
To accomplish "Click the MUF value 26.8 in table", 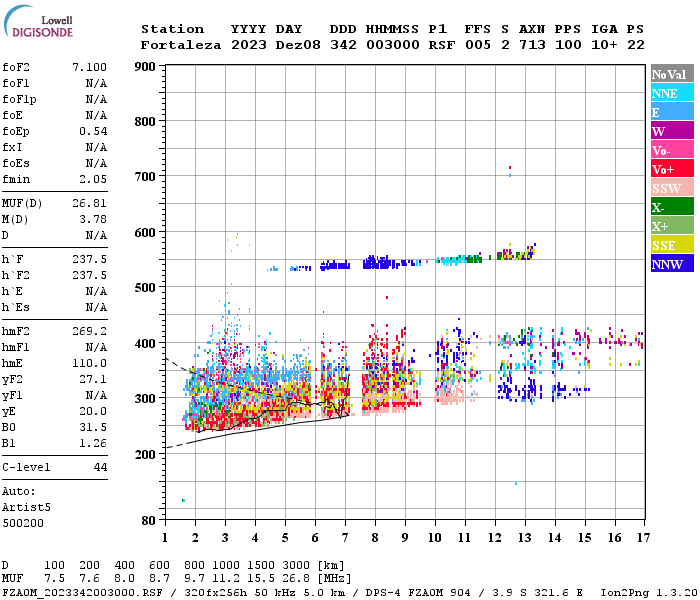I will click(x=296, y=579).
